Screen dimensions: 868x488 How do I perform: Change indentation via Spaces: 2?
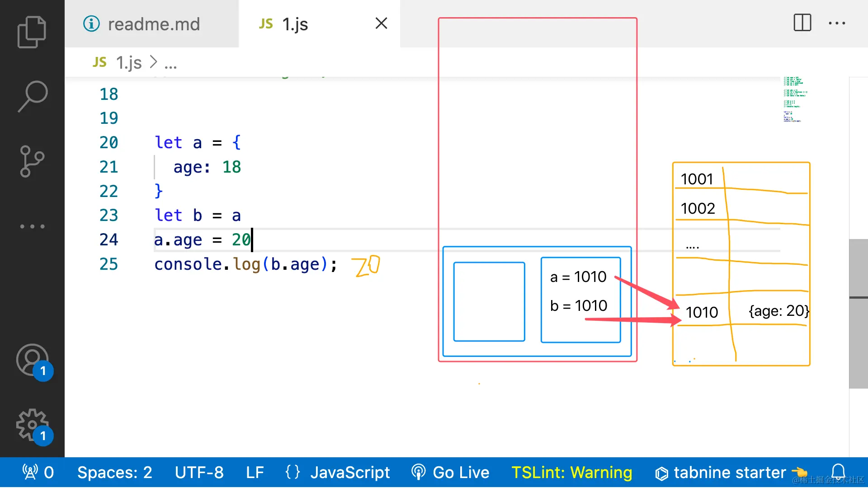(114, 473)
